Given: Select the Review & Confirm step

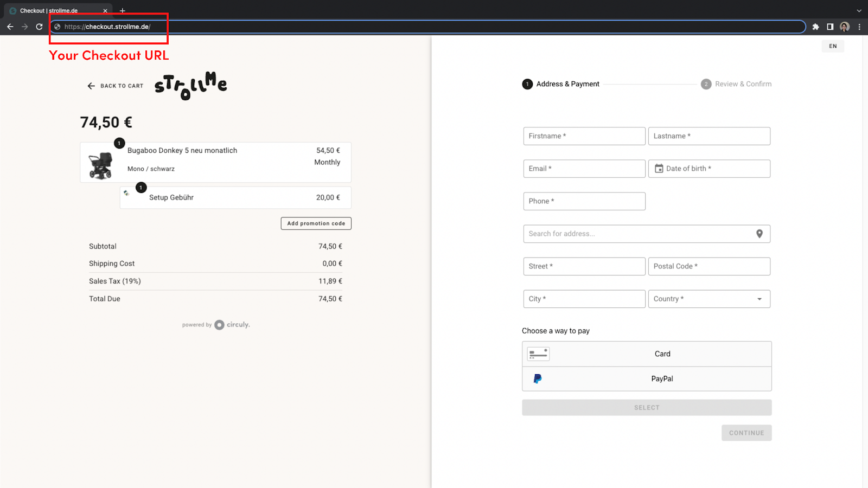Looking at the screenshot, I should (x=736, y=84).
